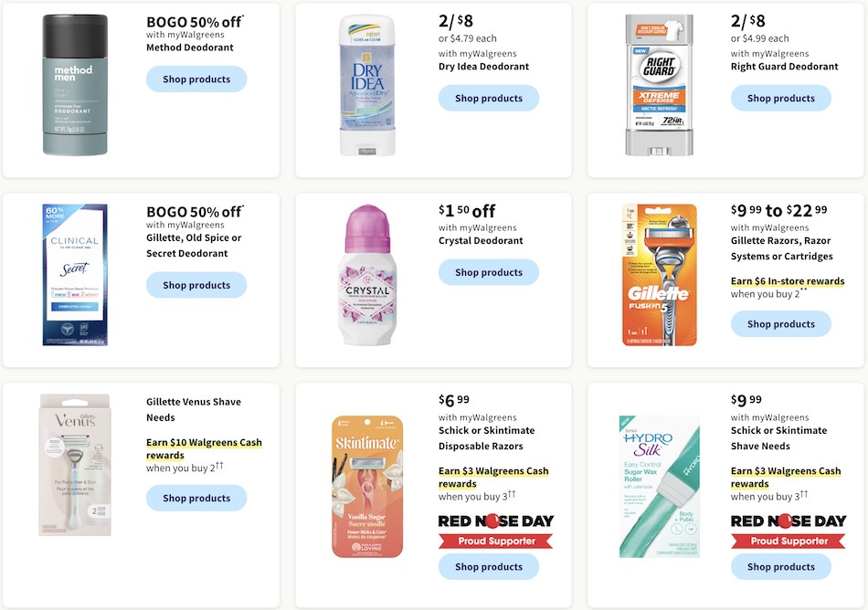
Task: Open the Method Men deodorant product image
Action: point(75,85)
